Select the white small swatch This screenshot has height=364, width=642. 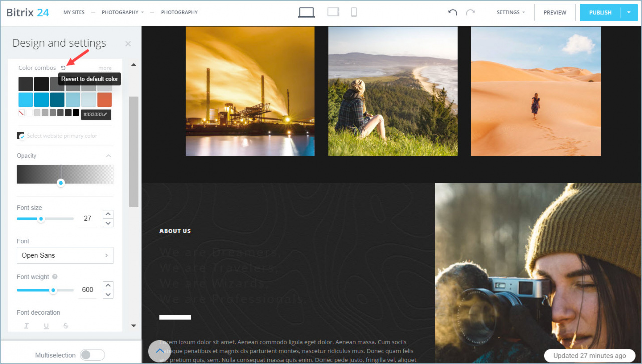[29, 113]
